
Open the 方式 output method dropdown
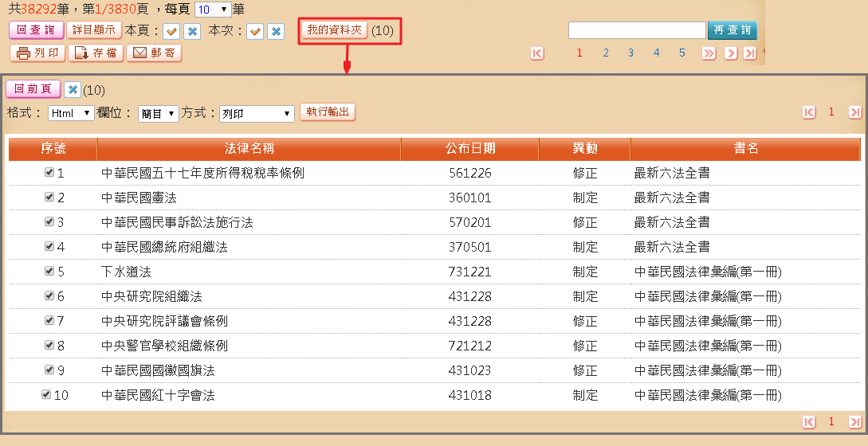[x=257, y=114]
